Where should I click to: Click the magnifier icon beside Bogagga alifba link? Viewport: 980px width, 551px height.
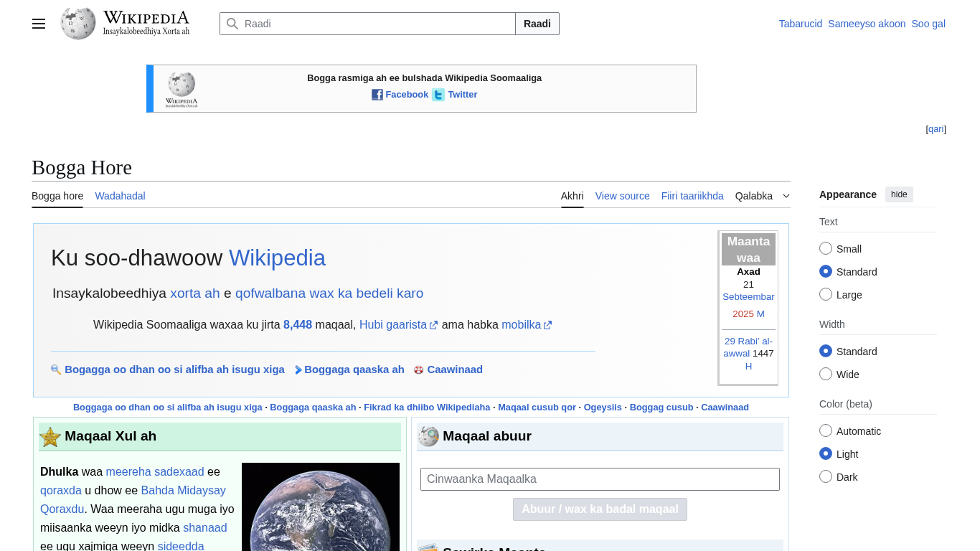tap(56, 369)
